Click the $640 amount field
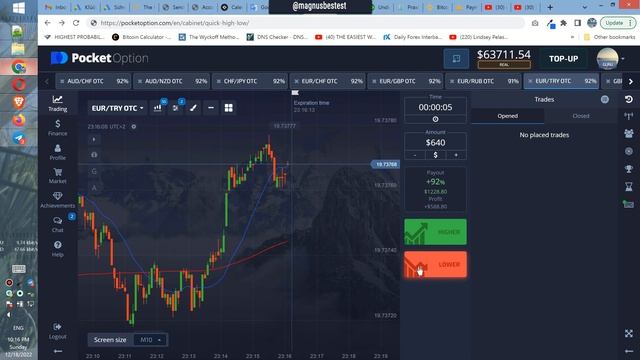 (x=436, y=142)
